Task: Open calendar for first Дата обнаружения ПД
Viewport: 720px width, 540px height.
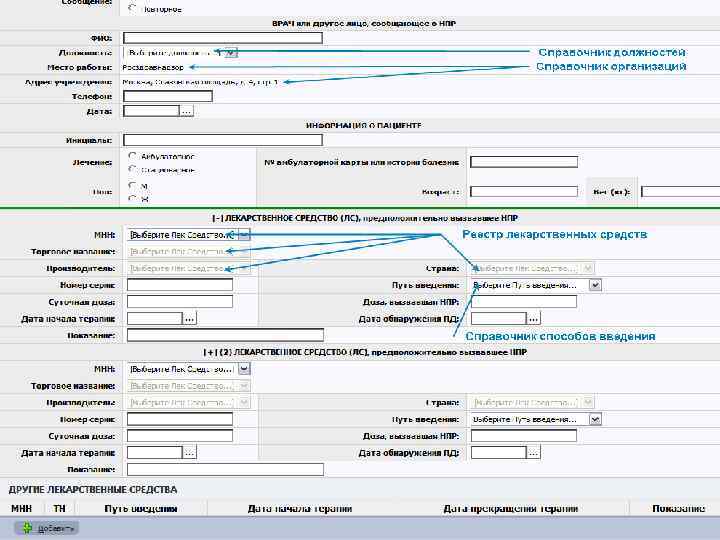Action: coord(533,318)
